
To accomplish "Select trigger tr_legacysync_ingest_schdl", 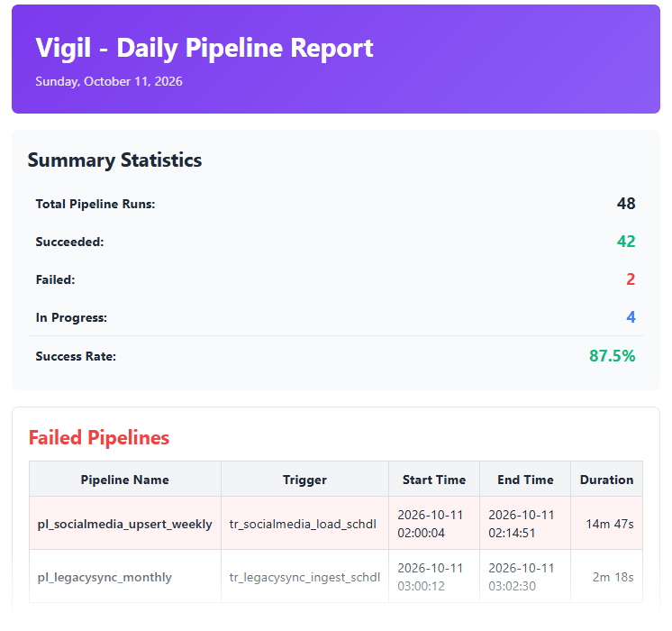I will pyautogui.click(x=304, y=578).
